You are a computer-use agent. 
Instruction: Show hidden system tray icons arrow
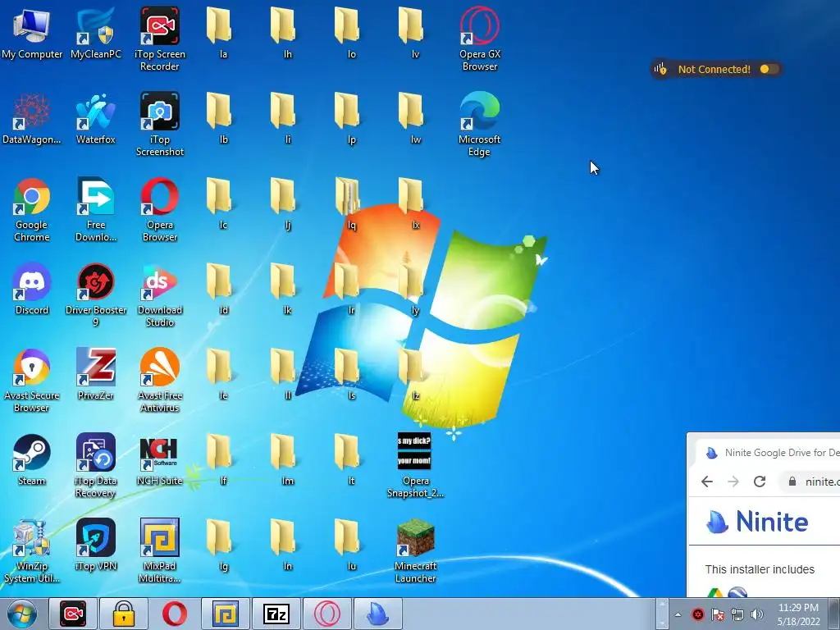tap(678, 614)
